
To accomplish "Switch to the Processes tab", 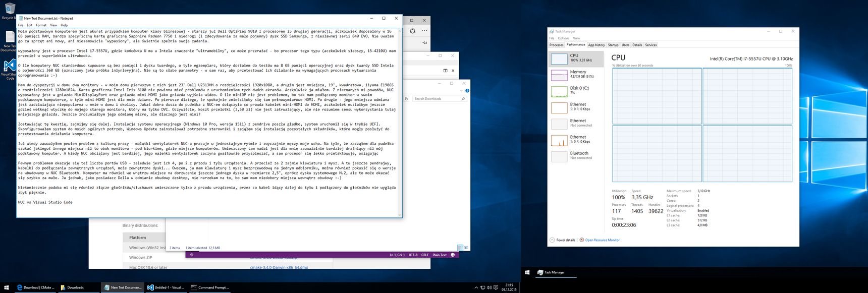I will click(x=556, y=45).
